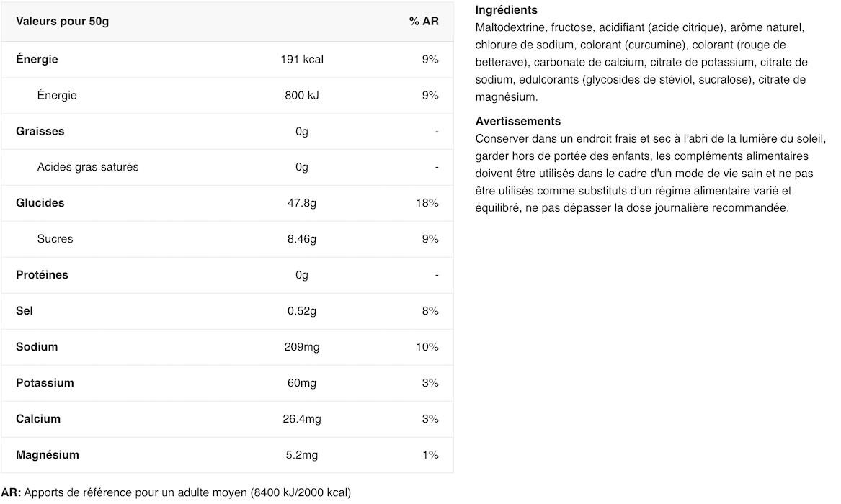Select the 800 kJ energy row
Image resolution: width=841 pixels, height=504 pixels.
click(x=228, y=95)
